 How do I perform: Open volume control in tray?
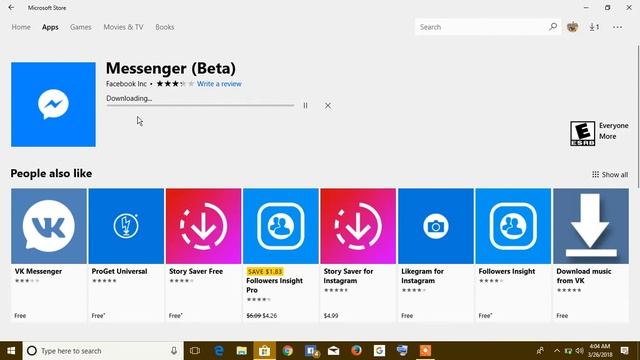click(x=580, y=351)
